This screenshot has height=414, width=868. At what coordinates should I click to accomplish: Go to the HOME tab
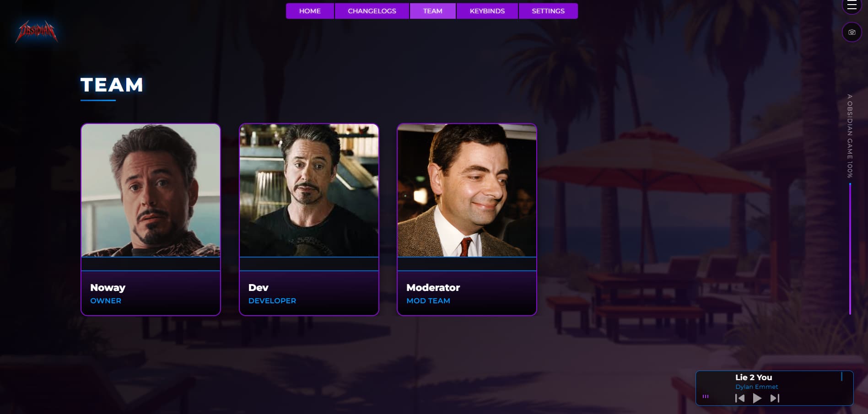pos(310,11)
